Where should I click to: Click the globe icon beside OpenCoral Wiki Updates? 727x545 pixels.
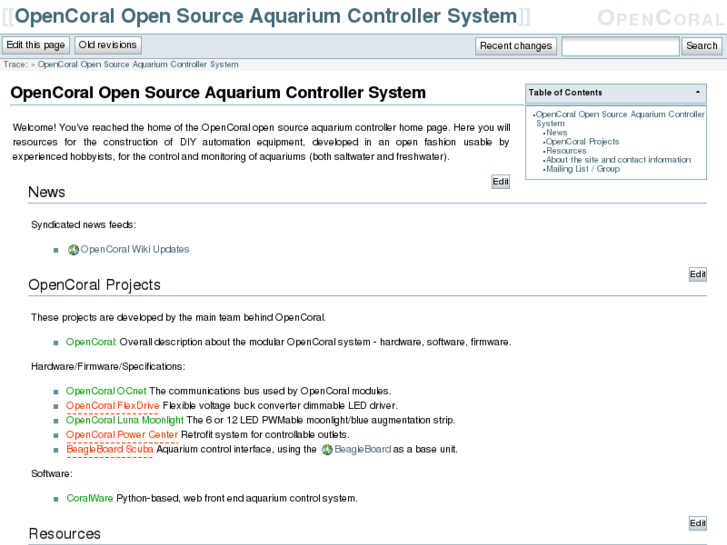tap(73, 250)
